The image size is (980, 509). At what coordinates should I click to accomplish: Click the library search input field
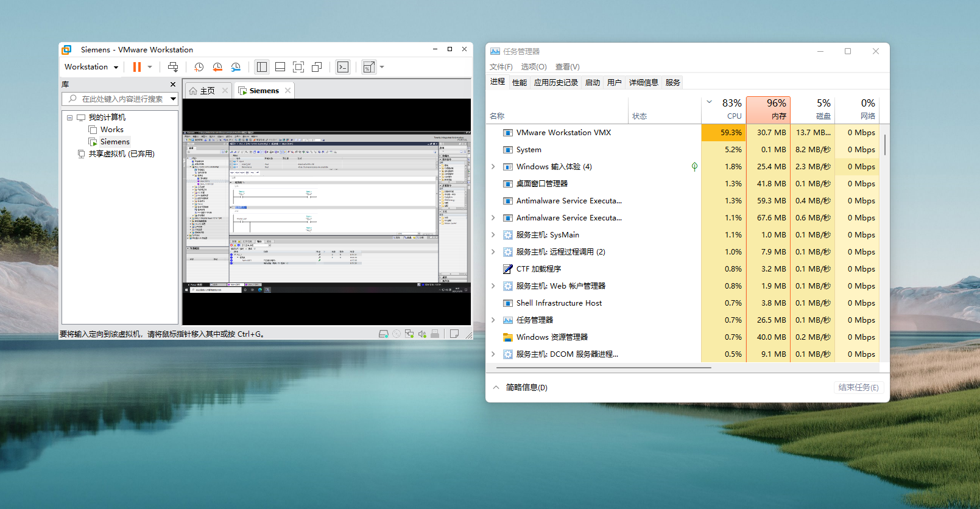[122, 99]
